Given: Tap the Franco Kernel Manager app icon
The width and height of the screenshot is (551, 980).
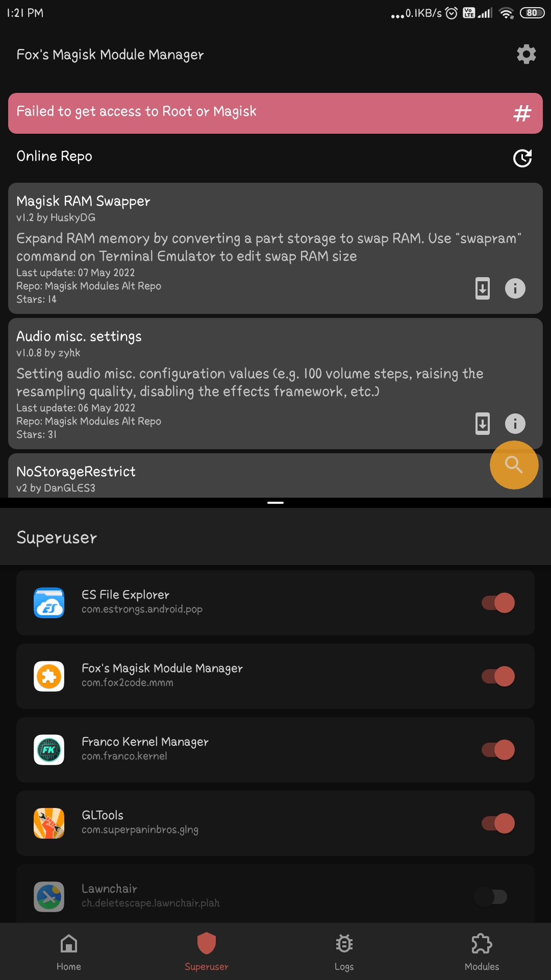Looking at the screenshot, I should click(x=48, y=750).
